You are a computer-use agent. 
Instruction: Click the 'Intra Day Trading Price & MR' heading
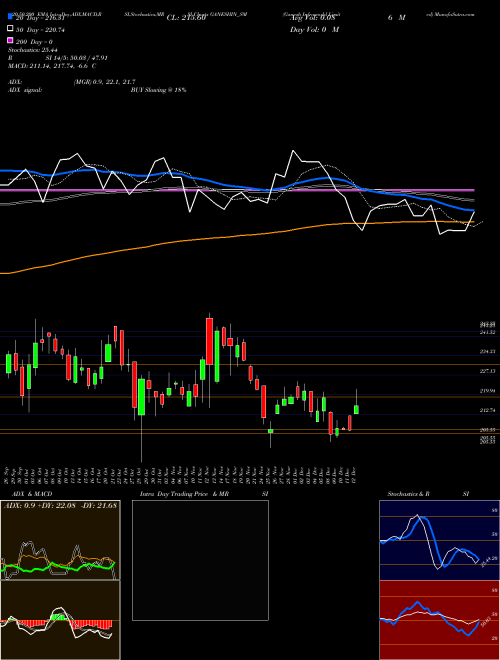(x=184, y=494)
